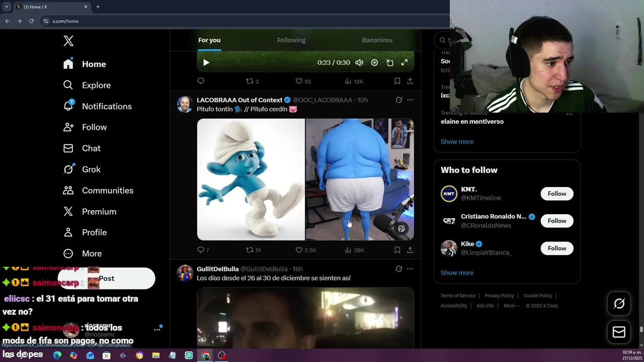Screen dimensions: 644x362
Task: Follow the Cristiano Ronaldo News account
Action: (x=557, y=221)
